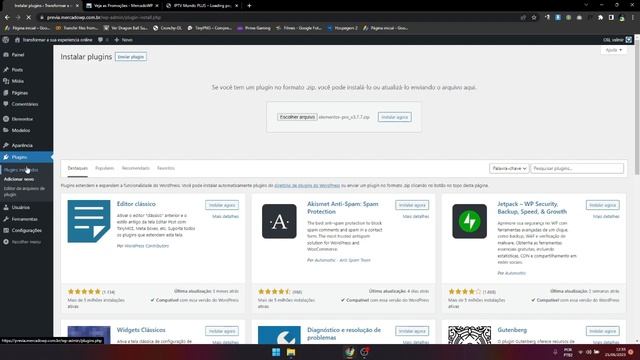Open Windows Start menu
640x360 pixels.
(276, 352)
